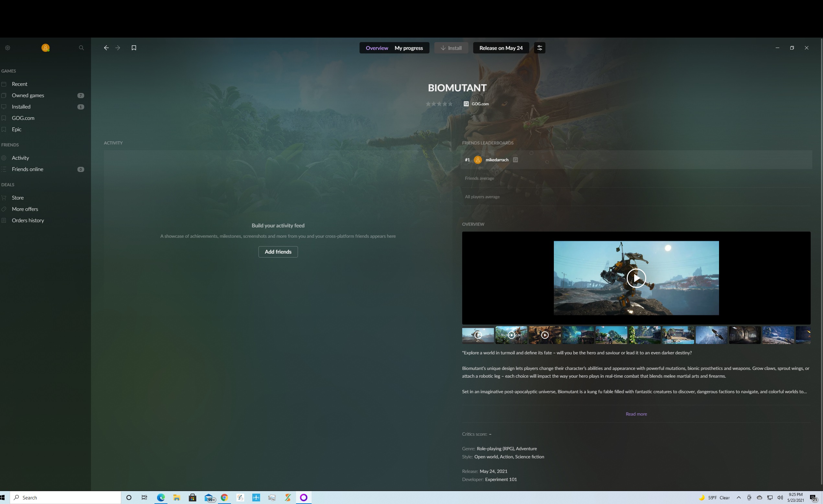Open Mail app from taskbar
This screenshot has height=504, width=823.
pyautogui.click(x=209, y=498)
